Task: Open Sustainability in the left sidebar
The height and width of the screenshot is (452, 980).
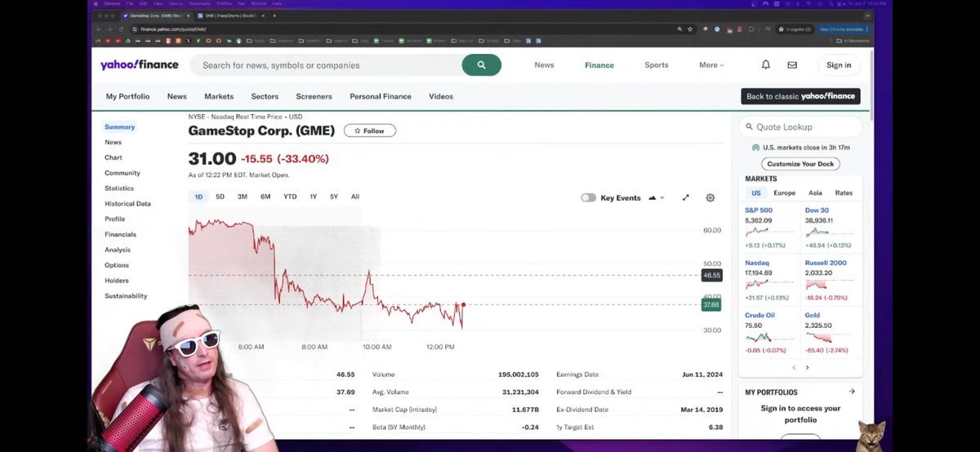Action: tap(126, 296)
